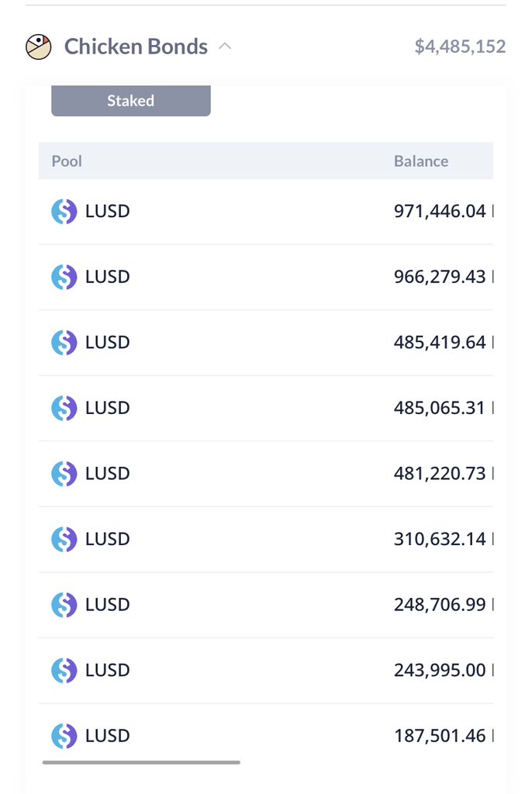Click the 187,501.46 balance value
Image resolution: width=532 pixels, height=794 pixels.
pos(440,735)
